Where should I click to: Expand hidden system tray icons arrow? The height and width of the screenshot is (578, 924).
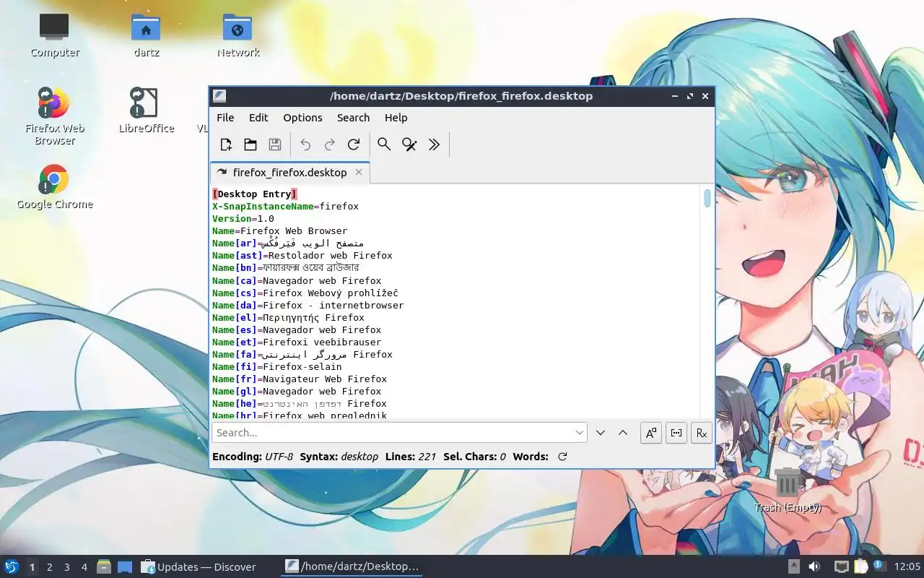tap(794, 567)
